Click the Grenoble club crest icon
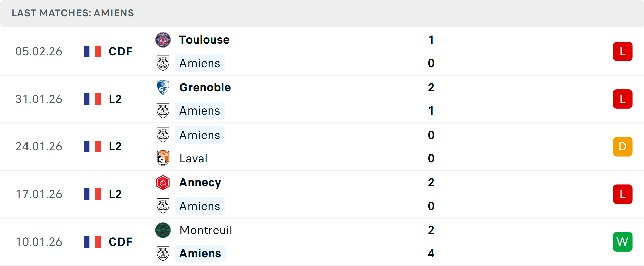This screenshot has width=644, height=266. click(x=163, y=88)
